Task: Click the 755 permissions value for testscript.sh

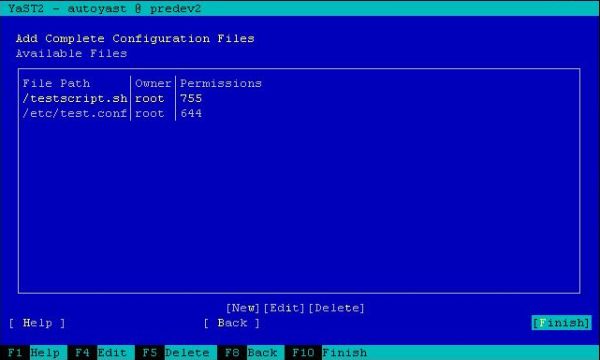Action: [x=191, y=98]
